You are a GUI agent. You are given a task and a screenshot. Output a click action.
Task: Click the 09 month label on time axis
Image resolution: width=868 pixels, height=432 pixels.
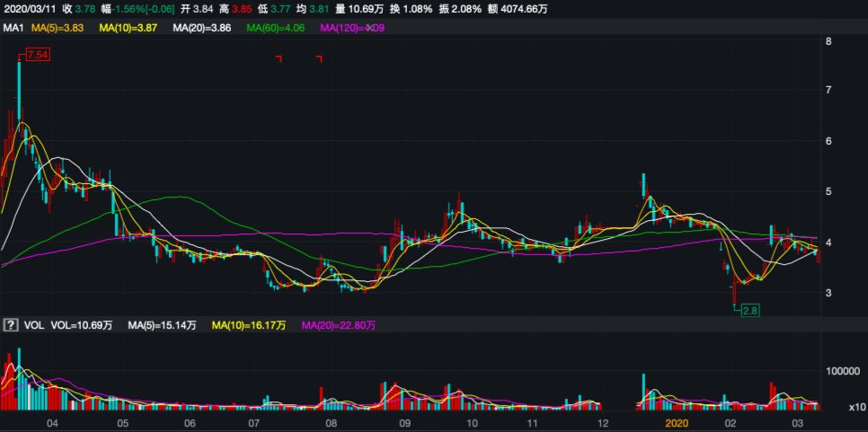pos(404,422)
